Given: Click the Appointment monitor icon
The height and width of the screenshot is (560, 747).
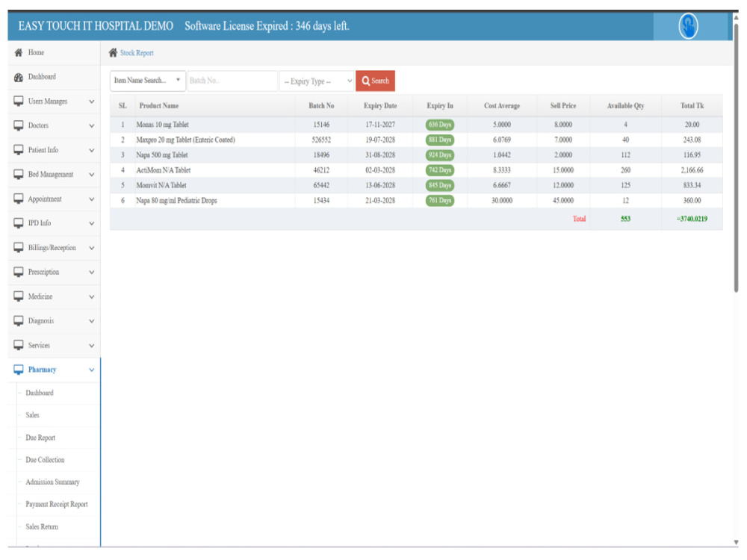Looking at the screenshot, I should [18, 199].
